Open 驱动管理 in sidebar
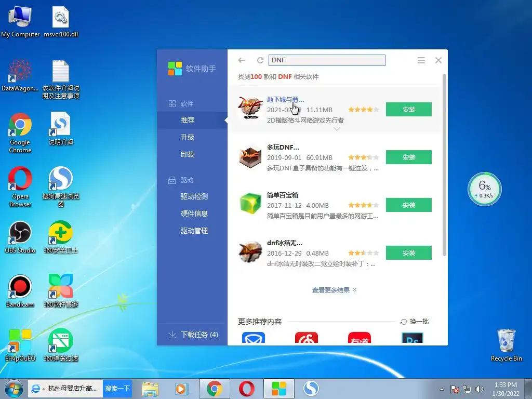532x399 pixels. (x=194, y=231)
